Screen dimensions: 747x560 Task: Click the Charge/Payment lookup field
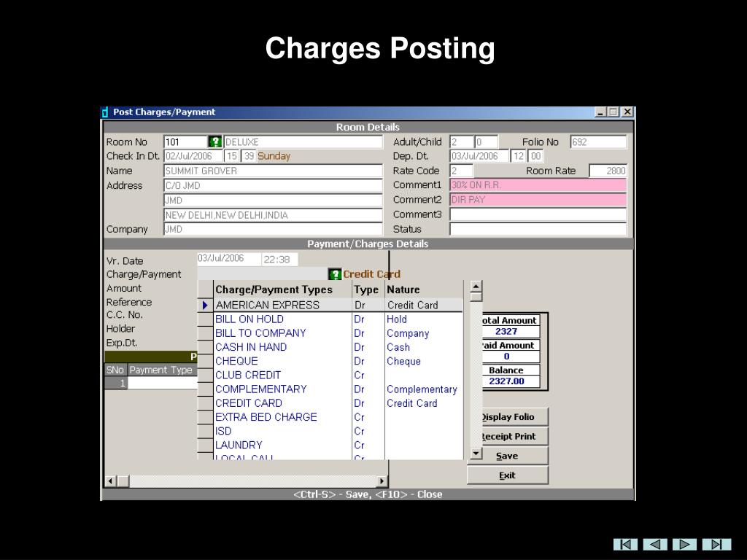263,274
